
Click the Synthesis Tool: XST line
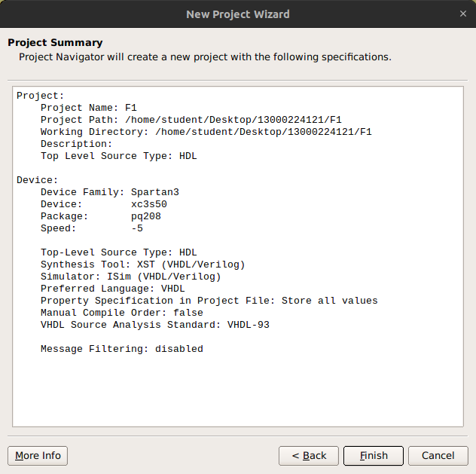pyautogui.click(x=142, y=265)
